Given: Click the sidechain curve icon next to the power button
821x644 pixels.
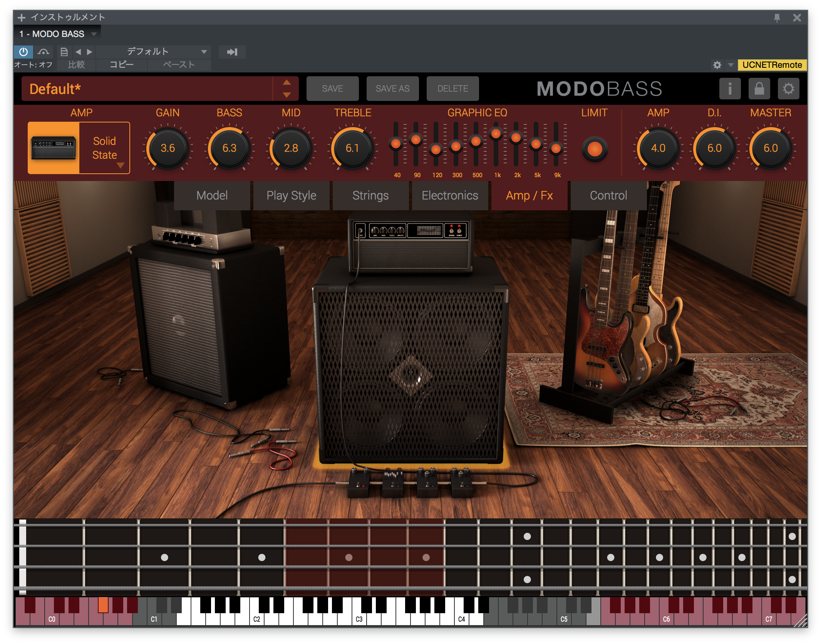Looking at the screenshot, I should pyautogui.click(x=44, y=52).
